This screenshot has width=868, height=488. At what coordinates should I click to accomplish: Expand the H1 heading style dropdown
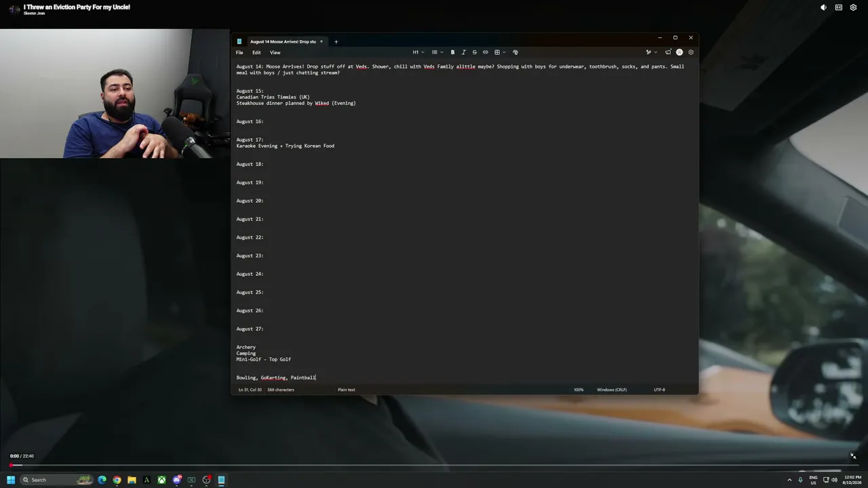[418, 52]
